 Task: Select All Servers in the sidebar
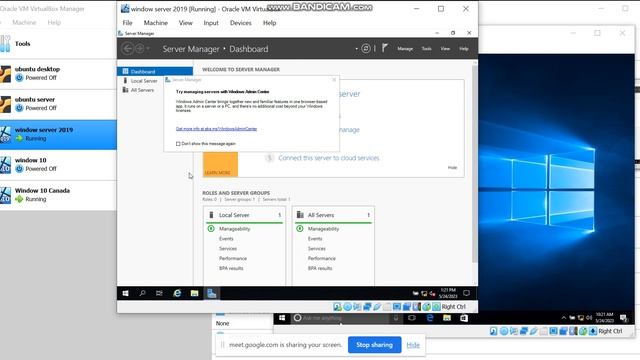click(x=155, y=90)
